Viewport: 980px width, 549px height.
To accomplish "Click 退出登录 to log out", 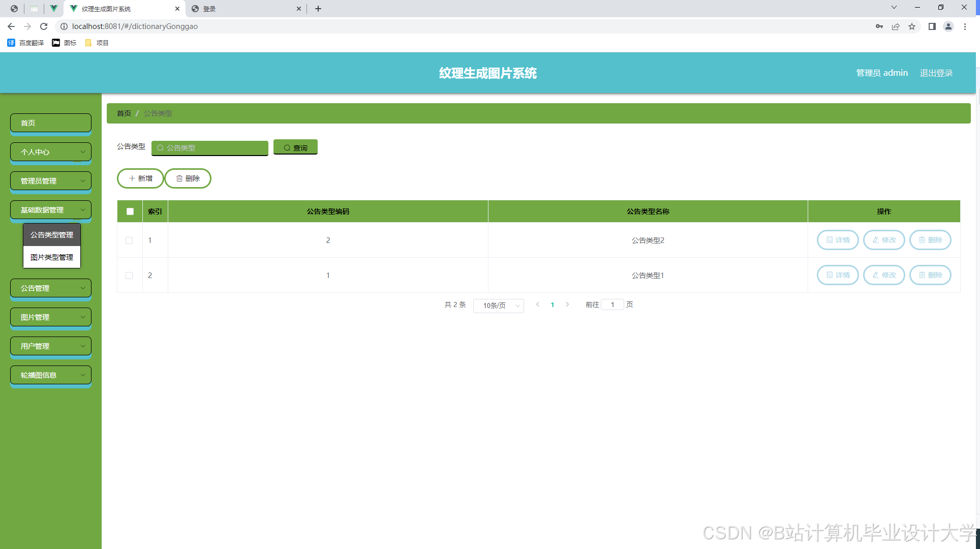I will pyautogui.click(x=936, y=73).
